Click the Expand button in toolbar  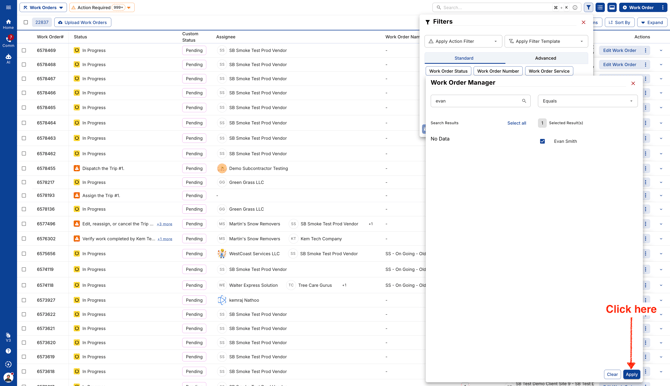[x=652, y=22]
